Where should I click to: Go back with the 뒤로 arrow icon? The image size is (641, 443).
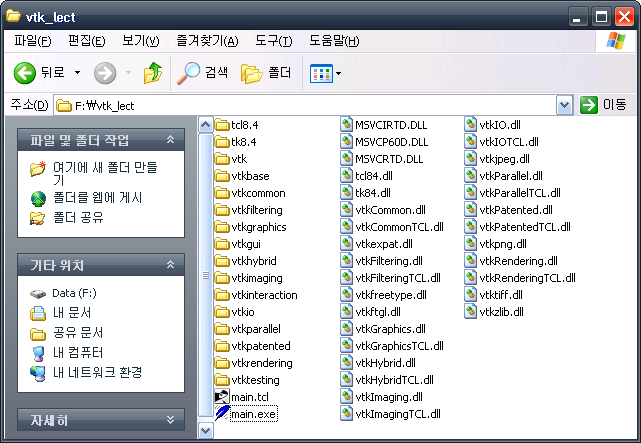[25, 73]
